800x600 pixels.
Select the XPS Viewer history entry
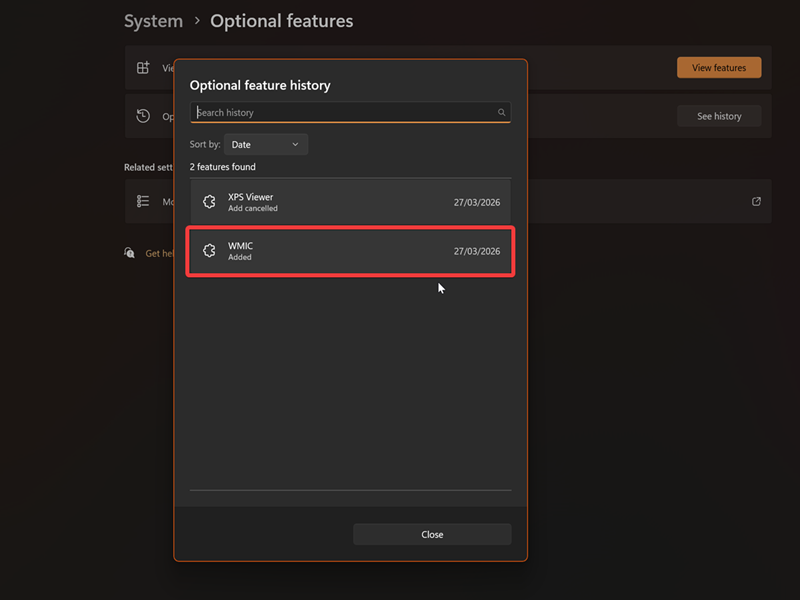point(350,202)
